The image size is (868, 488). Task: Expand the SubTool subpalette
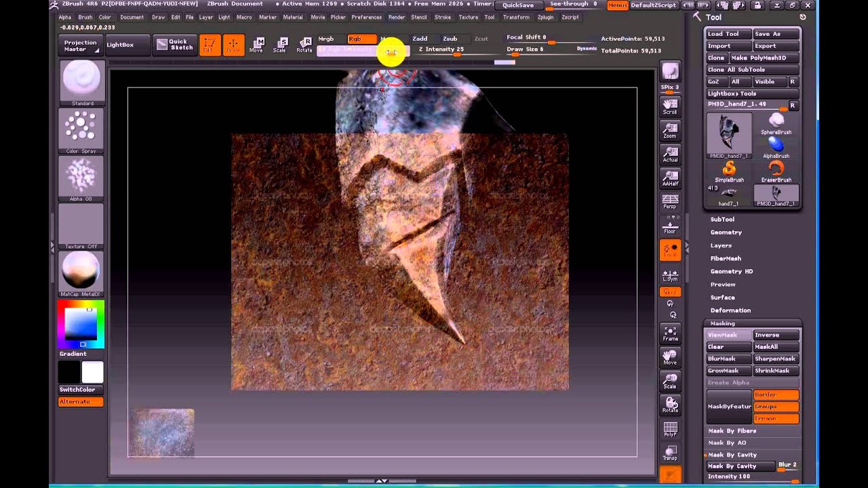coord(722,220)
